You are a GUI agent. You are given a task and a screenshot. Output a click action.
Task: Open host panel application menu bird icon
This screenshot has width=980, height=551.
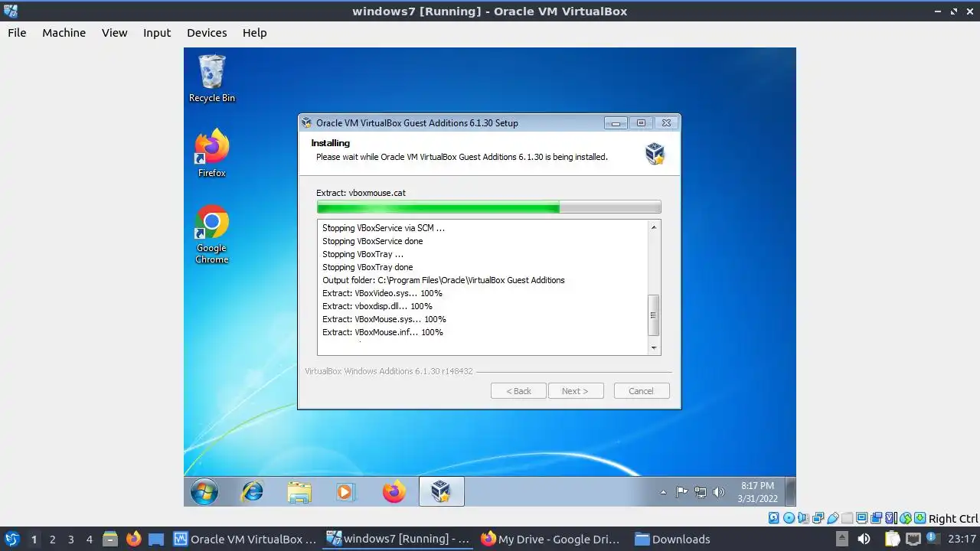11,539
